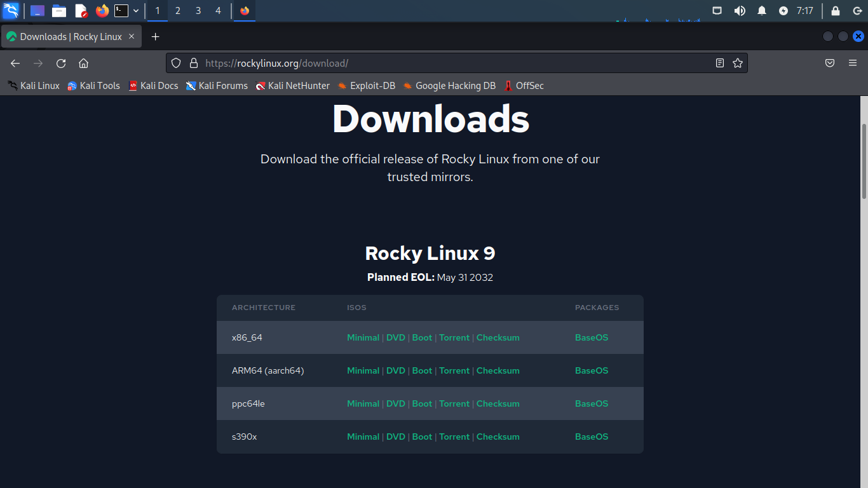Open the Kali Linux bookmark
The height and width of the screenshot is (488, 868).
pos(34,86)
